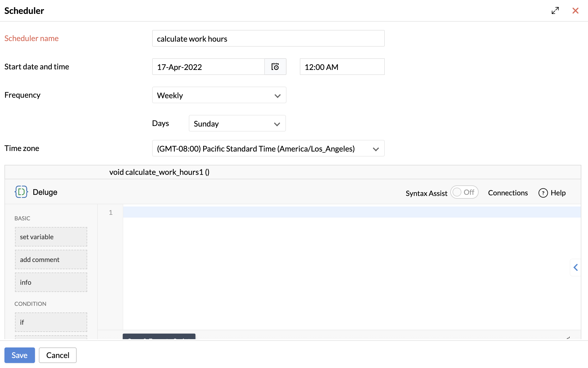The width and height of the screenshot is (588, 368).
Task: Open the start date calendar picker icon
Action: click(x=275, y=67)
